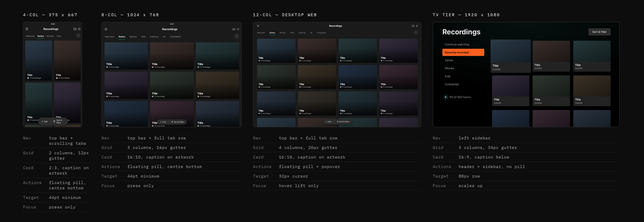This screenshot has height=222, width=644.
Task: Click the small circle icon in the 8-col top bar
Action: click(238, 29)
